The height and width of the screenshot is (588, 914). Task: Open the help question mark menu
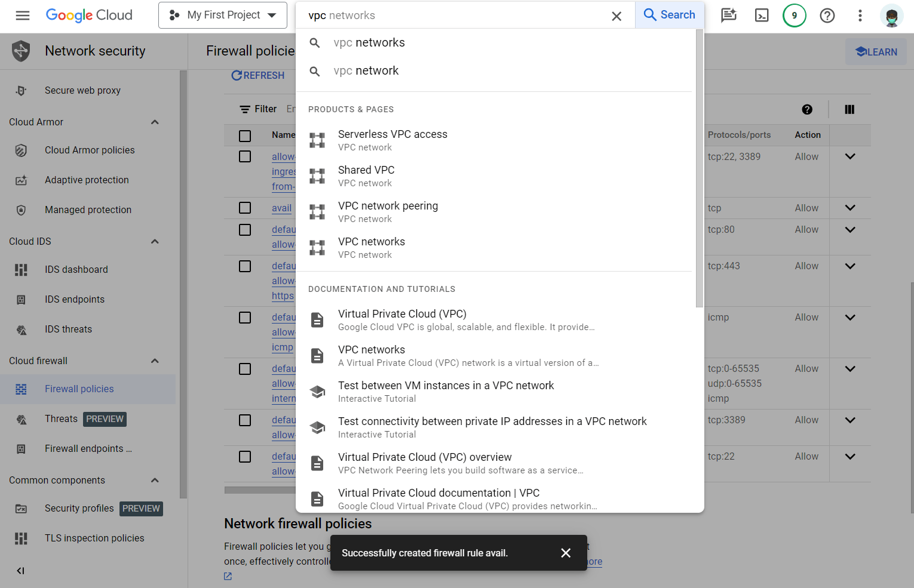tap(827, 16)
